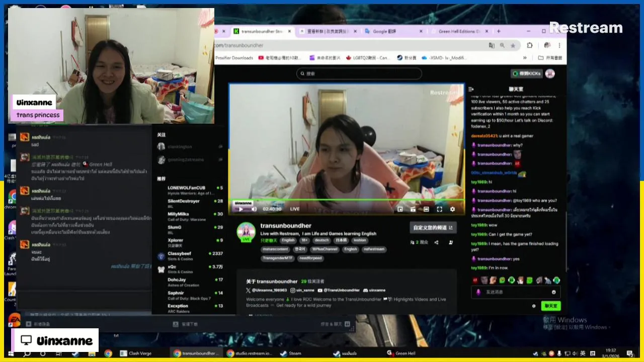This screenshot has width=644, height=362.
Task: Switch Kick player to fullscreen
Action: (439, 209)
